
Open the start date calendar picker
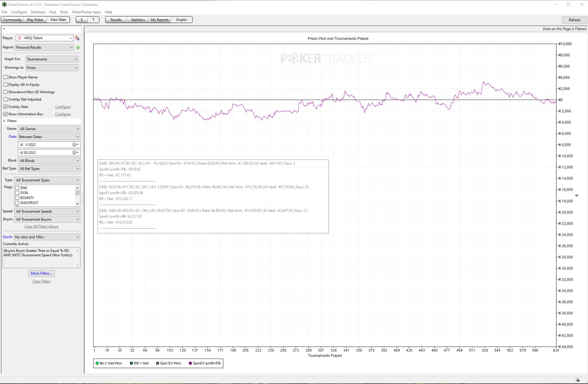tap(75, 145)
